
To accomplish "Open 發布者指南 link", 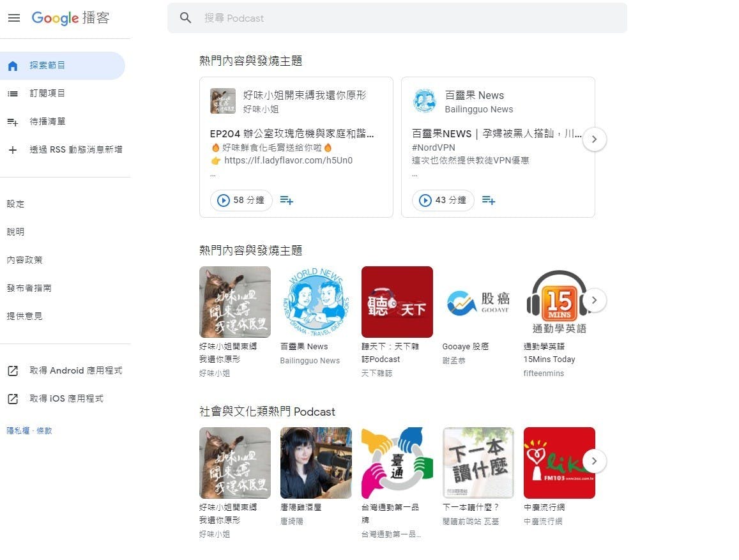I will 29,288.
